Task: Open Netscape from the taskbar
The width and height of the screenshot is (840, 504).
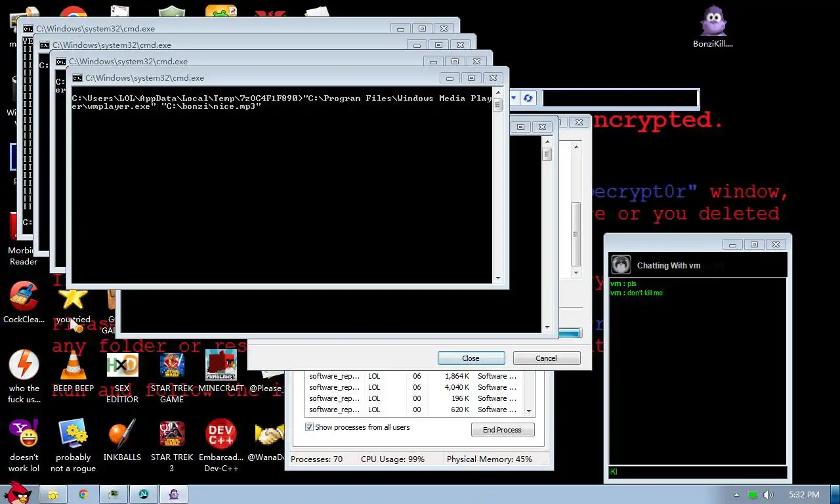Action: (144, 494)
